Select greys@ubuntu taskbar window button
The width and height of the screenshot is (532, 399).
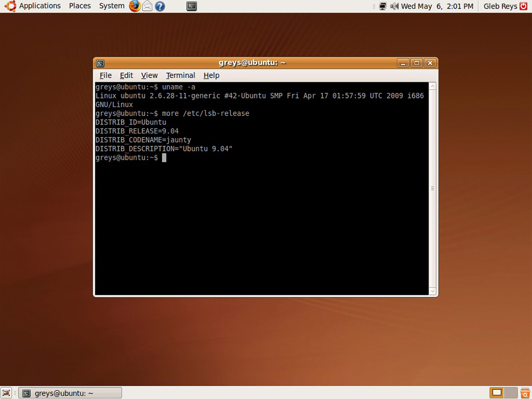(70, 393)
